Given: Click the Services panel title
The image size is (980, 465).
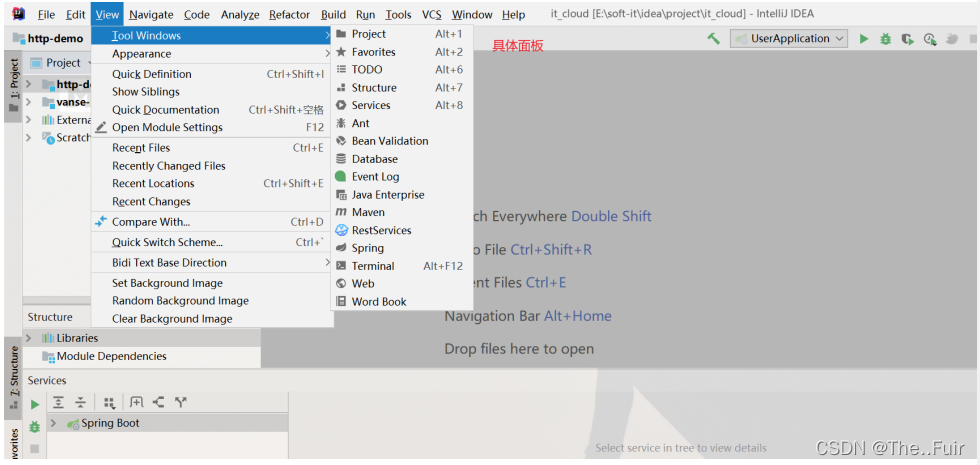Looking at the screenshot, I should 47,380.
